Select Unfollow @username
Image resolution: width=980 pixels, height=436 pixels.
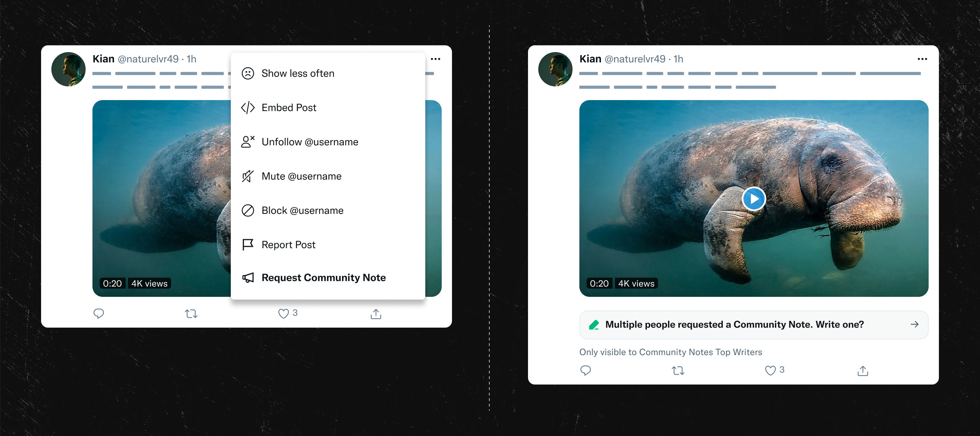310,142
